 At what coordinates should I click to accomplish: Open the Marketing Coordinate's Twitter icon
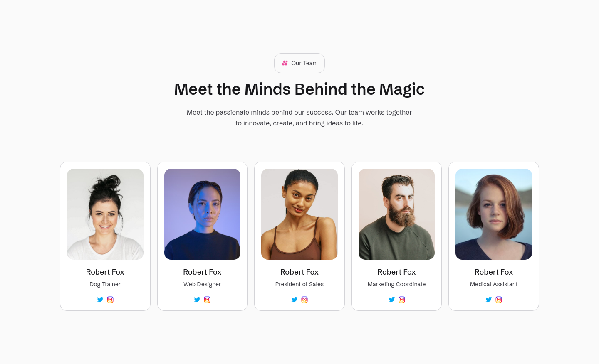pyautogui.click(x=392, y=300)
